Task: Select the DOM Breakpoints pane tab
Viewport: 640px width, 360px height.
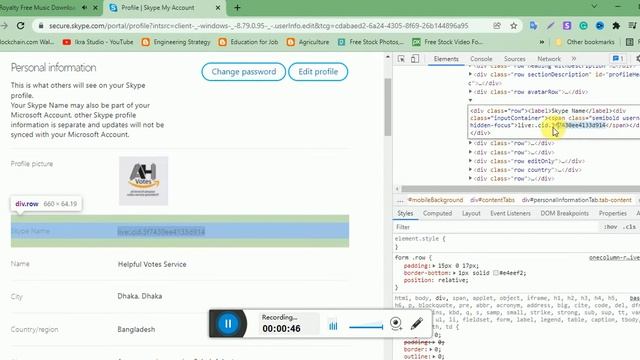Action: 564,213
